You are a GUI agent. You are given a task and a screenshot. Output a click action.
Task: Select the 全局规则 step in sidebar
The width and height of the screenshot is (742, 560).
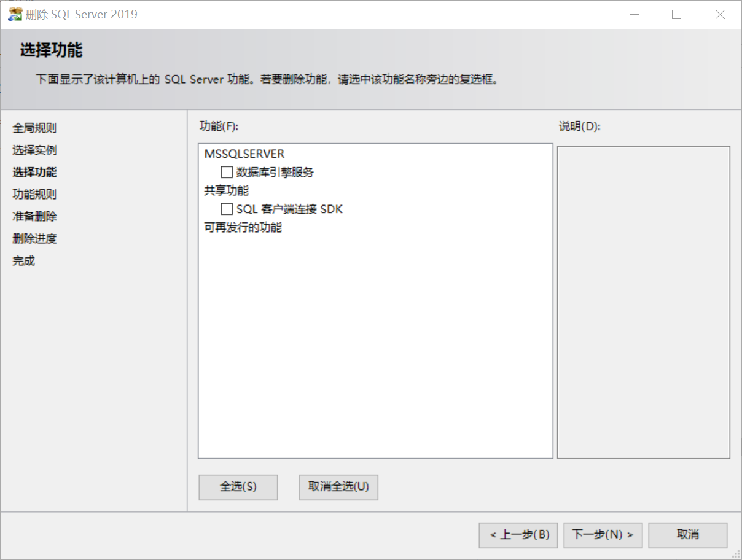coord(34,128)
